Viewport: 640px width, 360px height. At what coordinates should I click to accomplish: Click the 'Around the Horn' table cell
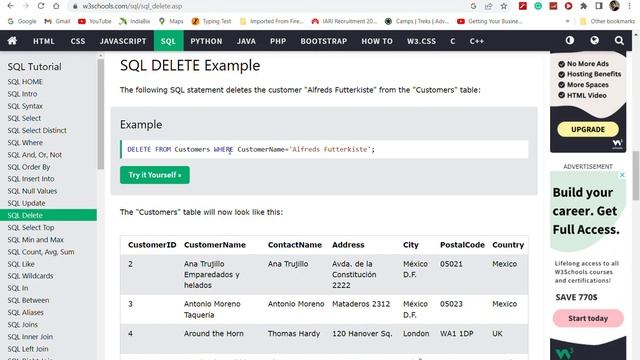(x=213, y=333)
